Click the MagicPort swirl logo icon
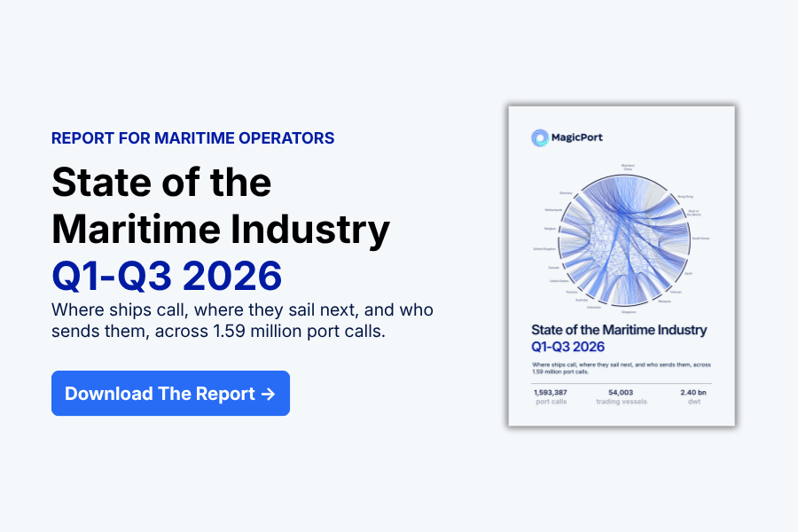 [540, 137]
